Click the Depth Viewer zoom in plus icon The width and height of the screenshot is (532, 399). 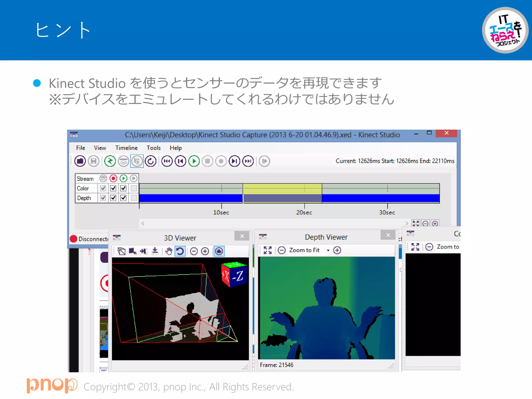[337, 250]
